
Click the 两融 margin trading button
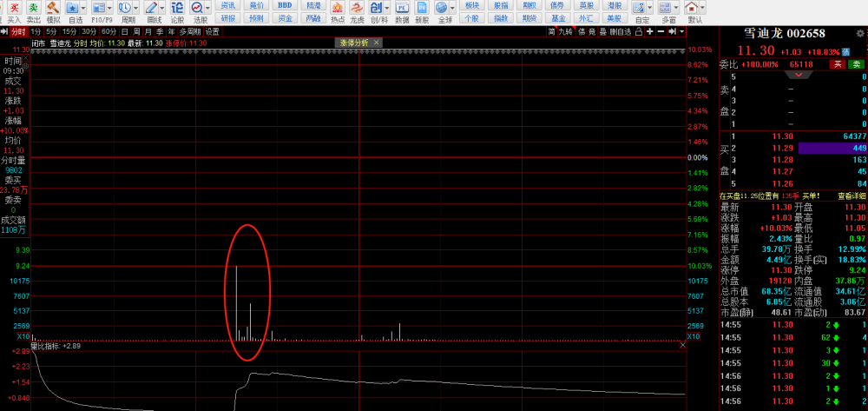pos(313,18)
